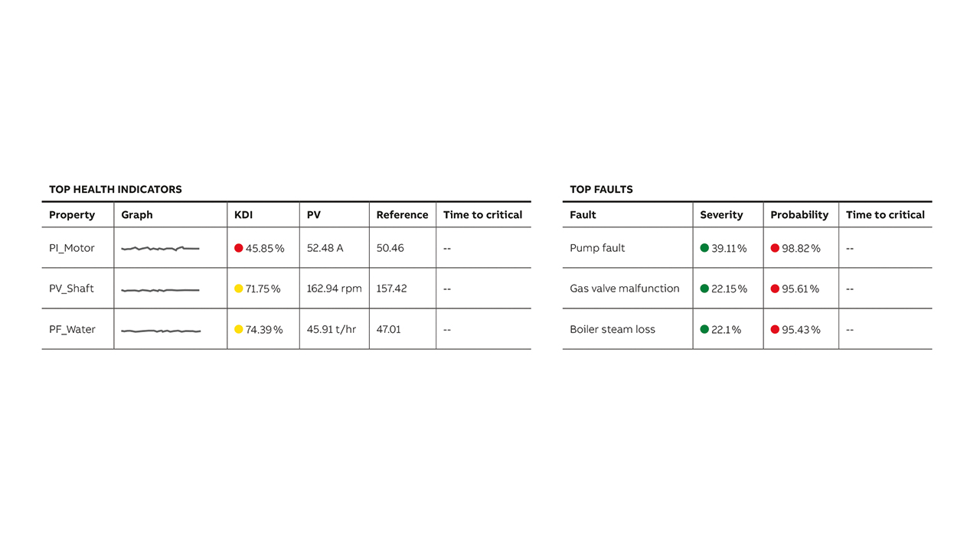Select the Severity column header

[x=721, y=215]
